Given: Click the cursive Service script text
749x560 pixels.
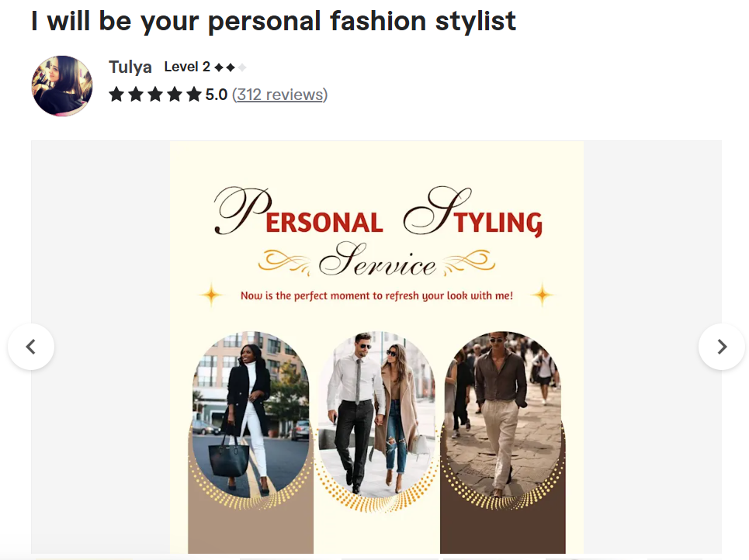Looking at the screenshot, I should pos(377,260).
